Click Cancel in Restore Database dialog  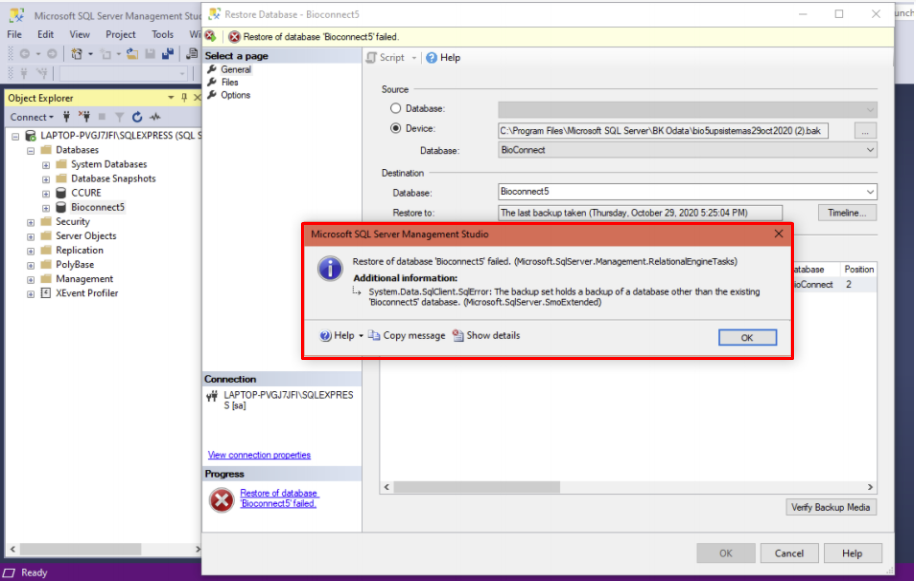789,553
